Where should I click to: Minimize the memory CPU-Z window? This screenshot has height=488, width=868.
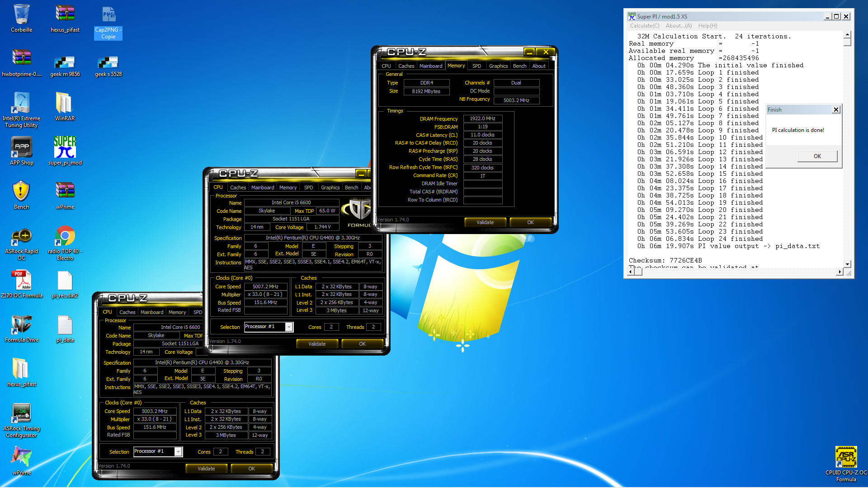coord(529,52)
